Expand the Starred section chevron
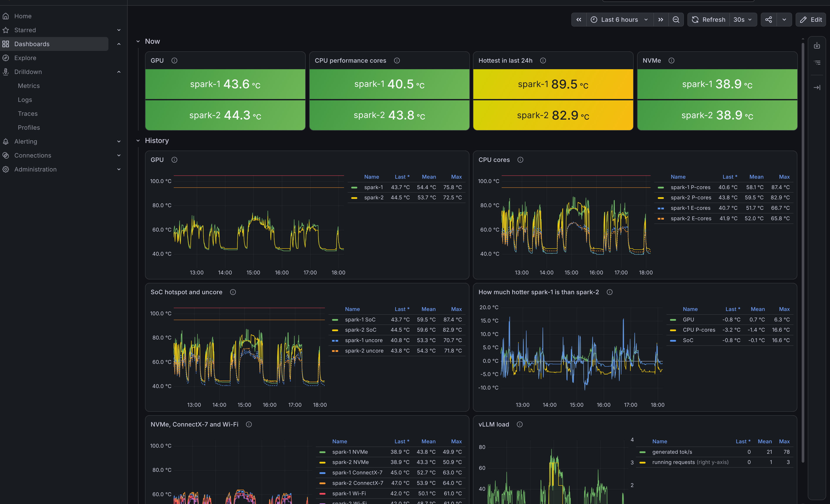The height and width of the screenshot is (504, 830). (119, 30)
